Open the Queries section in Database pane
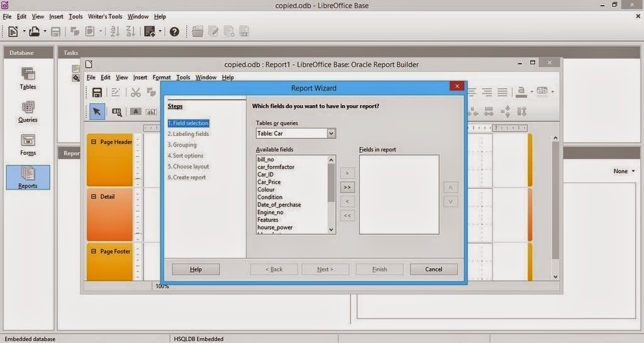Image resolution: width=644 pixels, height=343 pixels. click(28, 112)
